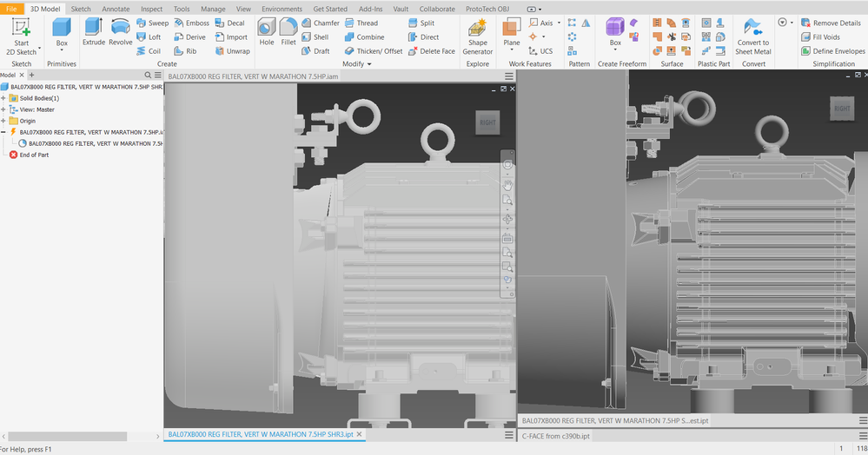Select the Emboss tool
The height and width of the screenshot is (455, 868).
click(x=191, y=23)
